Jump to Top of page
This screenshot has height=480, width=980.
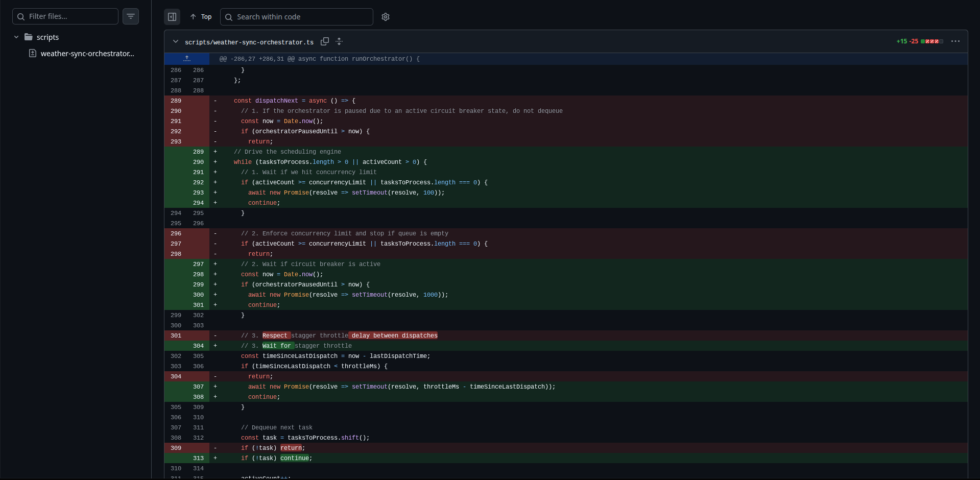click(201, 17)
